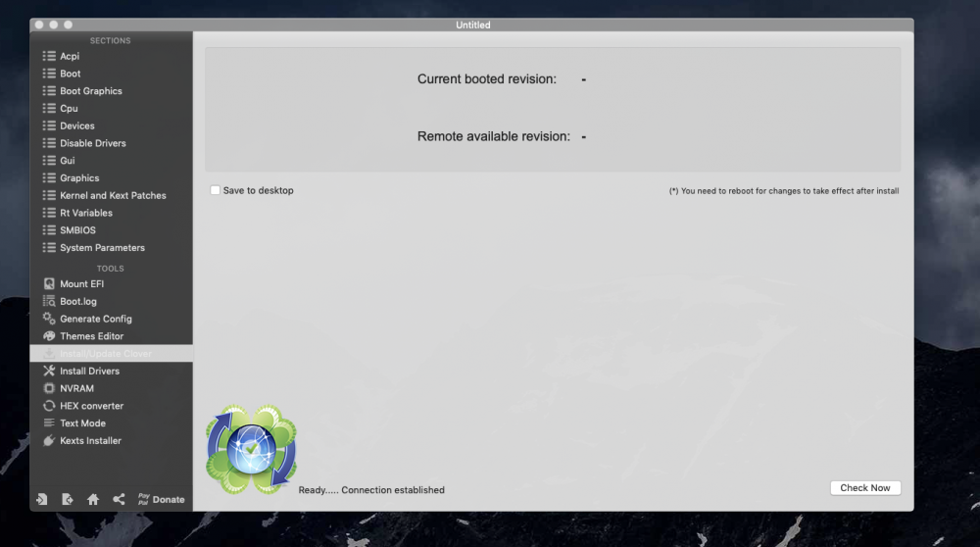Click the Gui list icon

coord(49,161)
